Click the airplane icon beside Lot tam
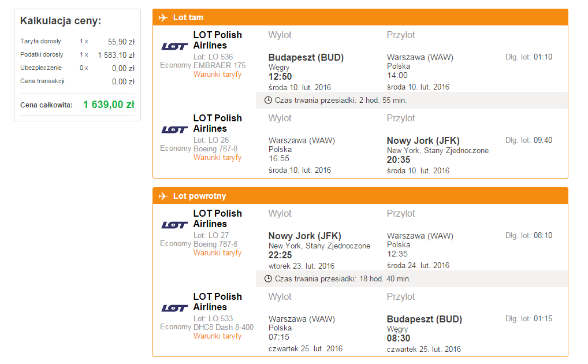 pyautogui.click(x=163, y=18)
